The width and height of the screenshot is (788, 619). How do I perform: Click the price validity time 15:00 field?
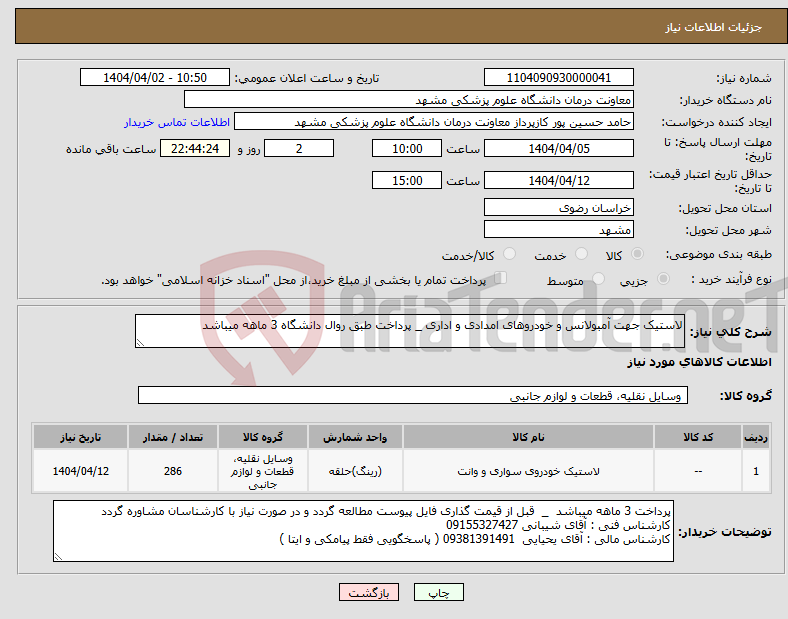(x=407, y=180)
